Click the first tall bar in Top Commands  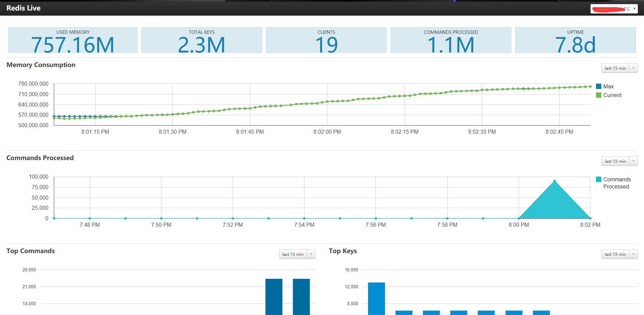point(274,297)
